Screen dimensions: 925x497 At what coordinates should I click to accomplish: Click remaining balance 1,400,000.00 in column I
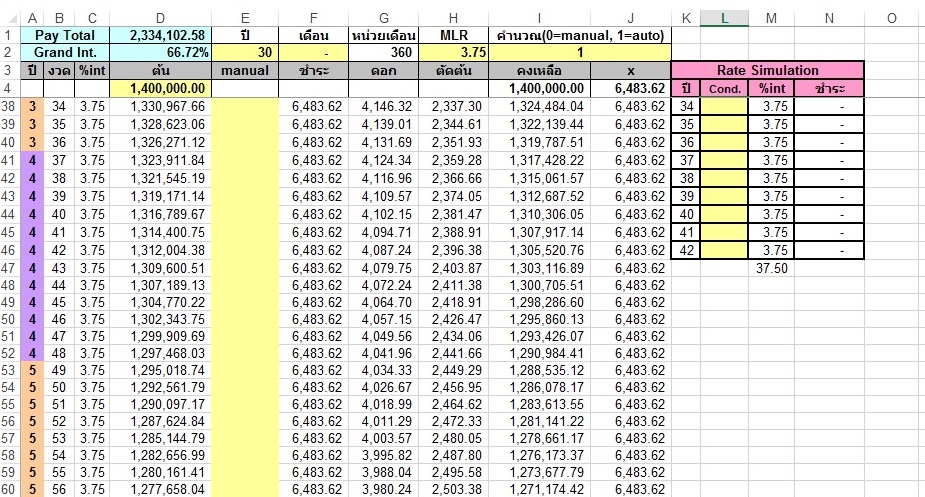click(539, 89)
